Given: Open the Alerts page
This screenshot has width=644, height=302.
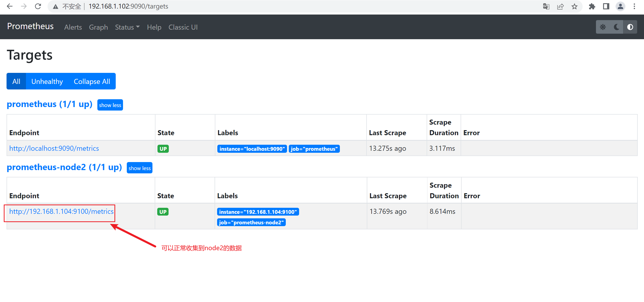Looking at the screenshot, I should [73, 27].
